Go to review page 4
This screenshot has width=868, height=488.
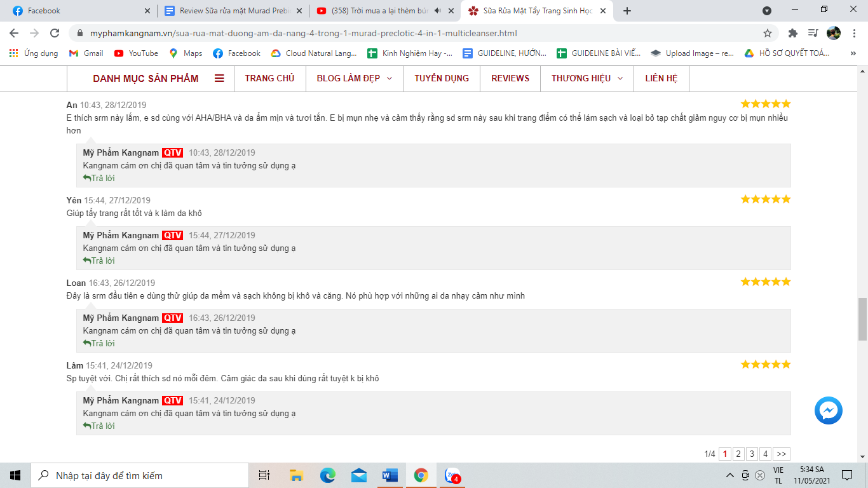tap(766, 454)
